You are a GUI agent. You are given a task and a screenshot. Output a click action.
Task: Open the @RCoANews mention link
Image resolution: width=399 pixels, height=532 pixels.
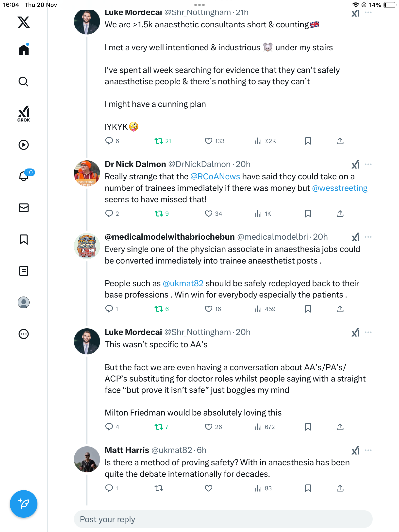215,177
